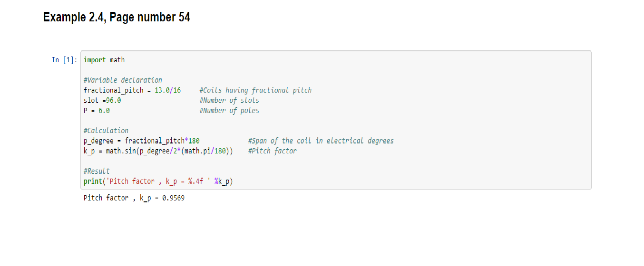This screenshot has width=644, height=266.
Task: Click the 'In [1]:' cell prompt
Action: [x=64, y=60]
